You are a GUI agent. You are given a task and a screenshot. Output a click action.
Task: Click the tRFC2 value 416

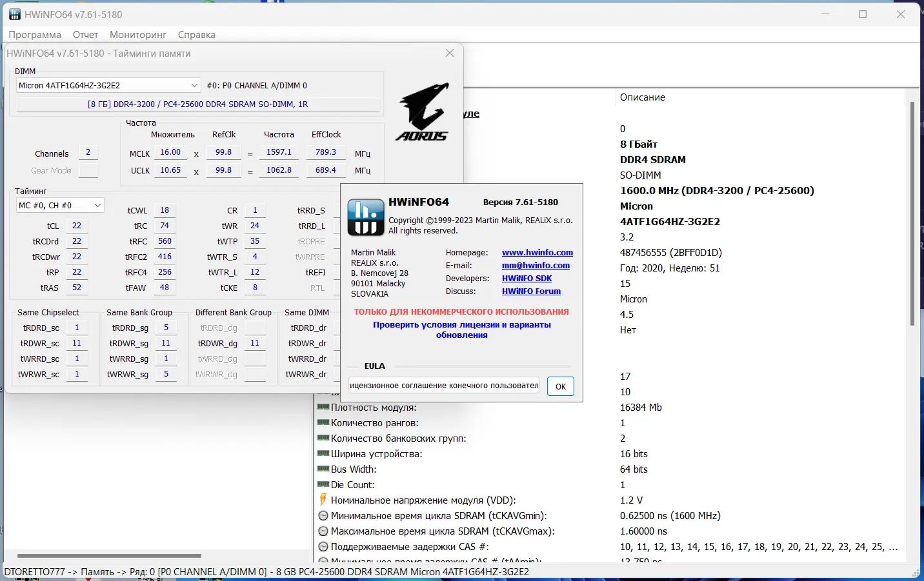165,257
